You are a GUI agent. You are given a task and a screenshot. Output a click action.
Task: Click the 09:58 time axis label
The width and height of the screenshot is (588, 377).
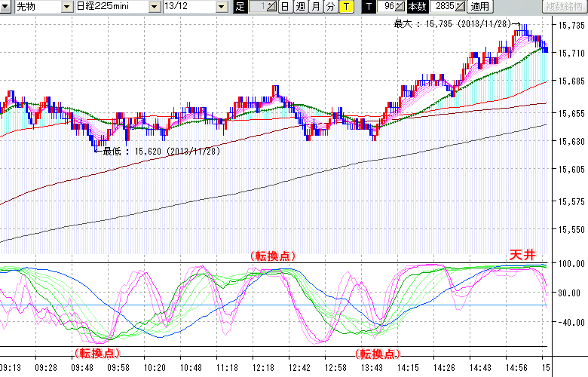pyautogui.click(x=118, y=368)
